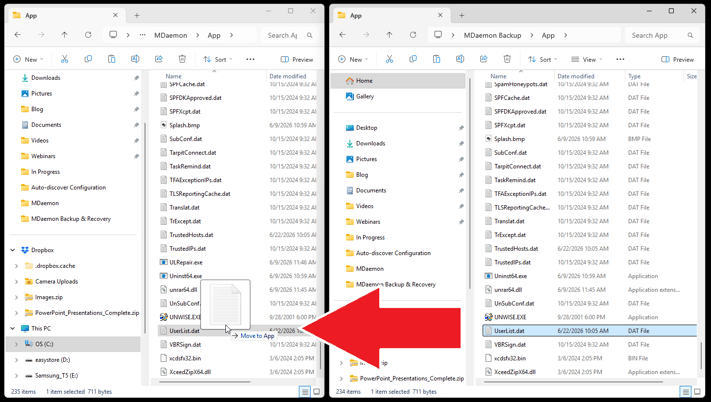This screenshot has height=402, width=711.
Task: Click Search App field in Backup window
Action: pos(662,35)
